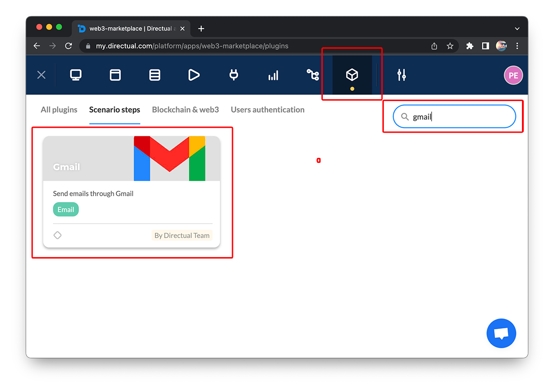Viewport: 554px width, 392px height.
Task: Open the settings sliders icon
Action: click(x=401, y=75)
